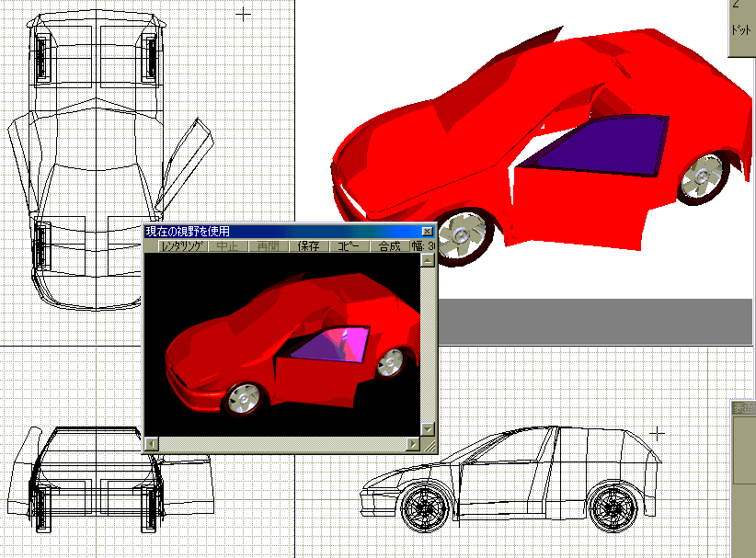Click the horizontal scrollbar's left arrow
The width and height of the screenshot is (756, 558).
point(152,444)
